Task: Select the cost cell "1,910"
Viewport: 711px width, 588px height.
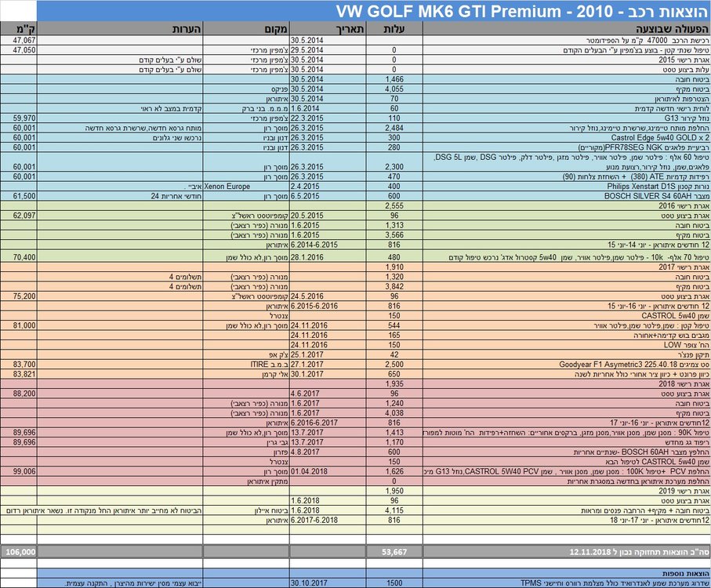Action: tap(394, 267)
